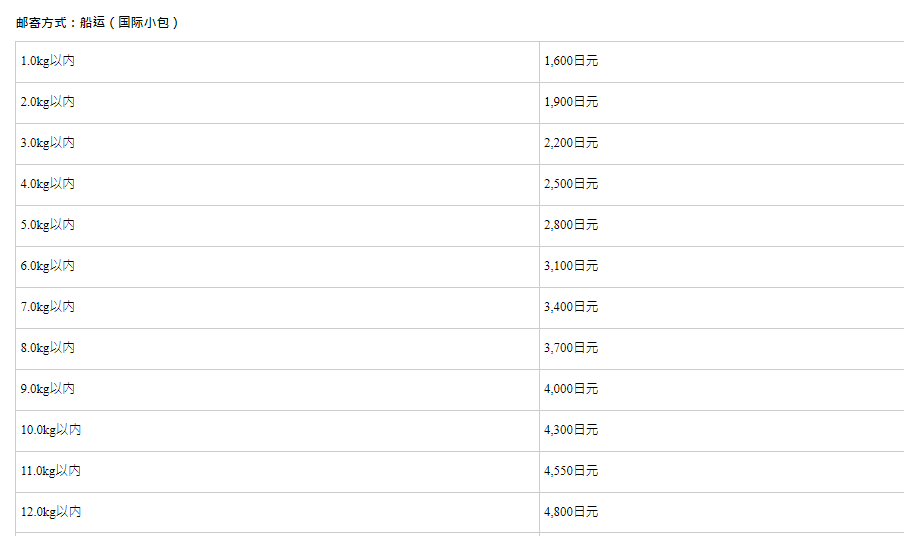
Task: Click the 2,200日元 price cell
Action: pos(722,144)
